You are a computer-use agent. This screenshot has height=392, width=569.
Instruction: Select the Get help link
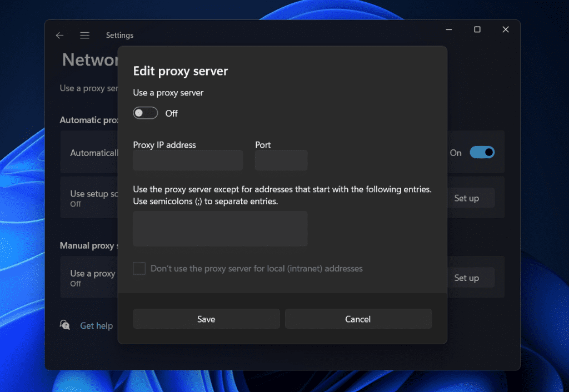point(96,325)
